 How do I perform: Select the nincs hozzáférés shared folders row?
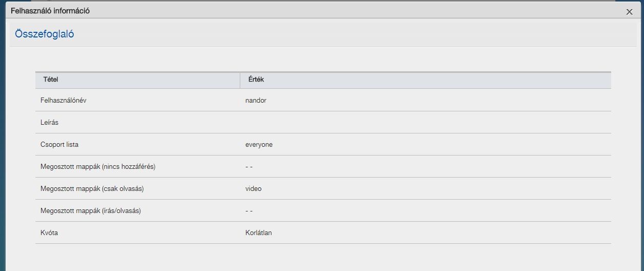pyautogui.click(x=323, y=167)
